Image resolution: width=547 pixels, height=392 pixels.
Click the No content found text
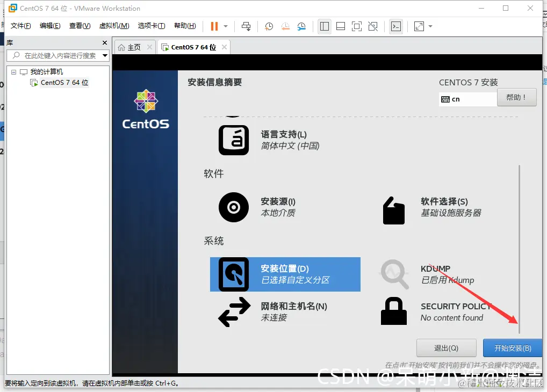tap(452, 318)
